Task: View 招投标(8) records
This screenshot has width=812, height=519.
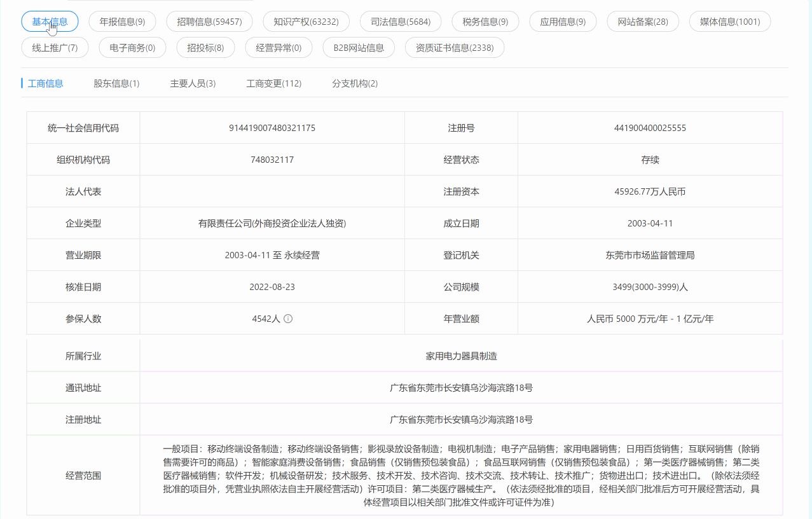Action: click(205, 47)
